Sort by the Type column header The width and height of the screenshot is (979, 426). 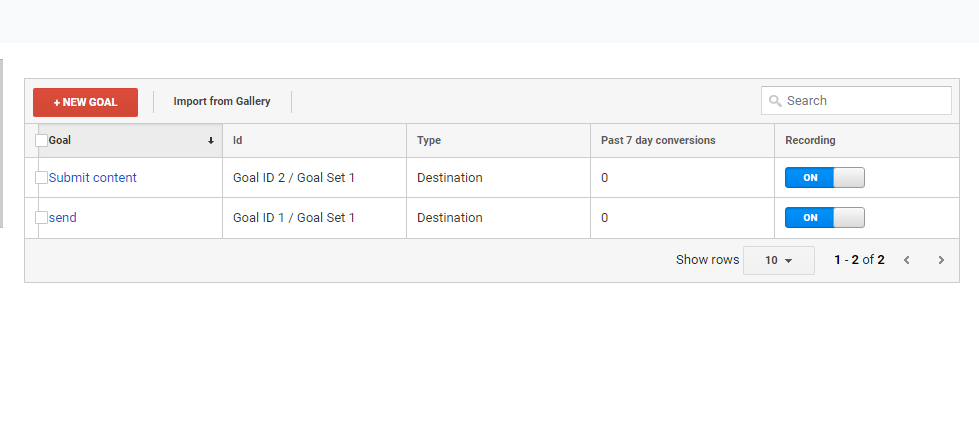429,141
